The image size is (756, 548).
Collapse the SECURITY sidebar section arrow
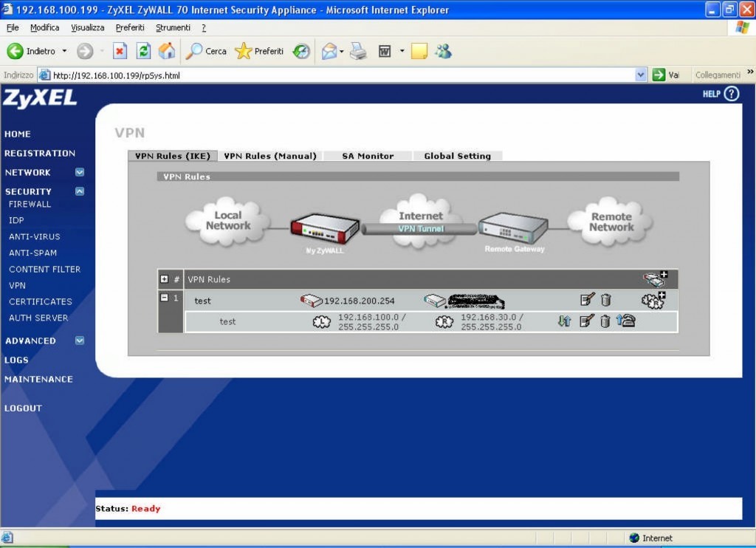coord(80,191)
